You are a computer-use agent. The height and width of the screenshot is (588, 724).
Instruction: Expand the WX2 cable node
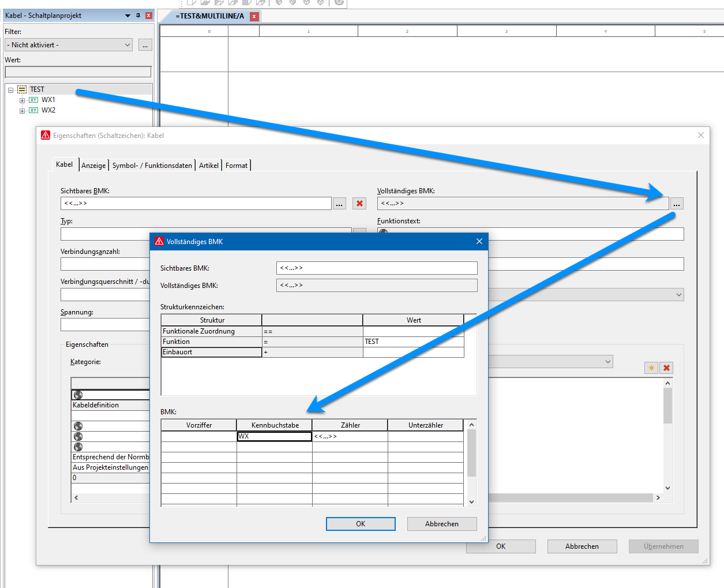tap(22, 111)
